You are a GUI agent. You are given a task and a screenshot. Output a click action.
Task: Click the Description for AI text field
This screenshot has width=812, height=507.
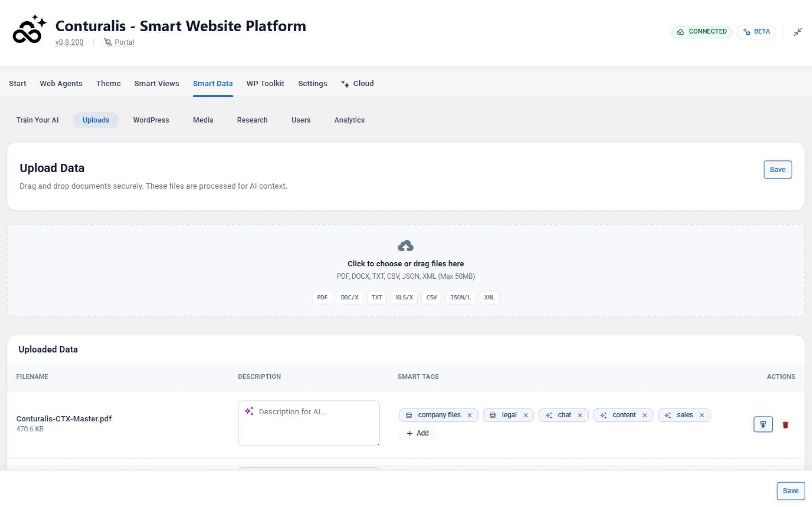[309, 423]
